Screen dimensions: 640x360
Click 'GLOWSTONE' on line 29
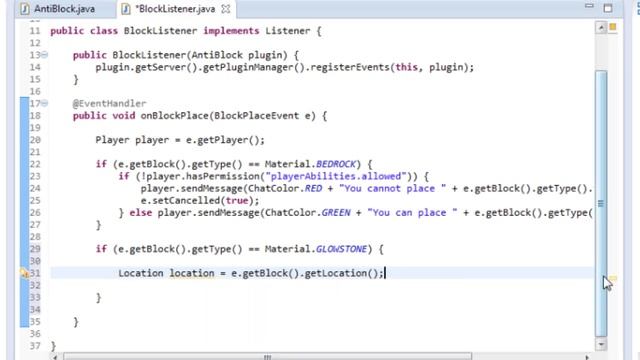tap(341, 249)
